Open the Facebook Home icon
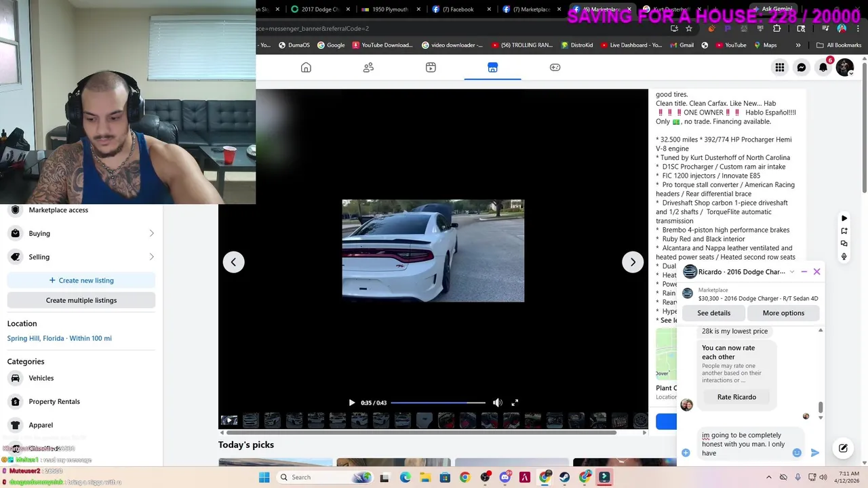 coord(306,67)
